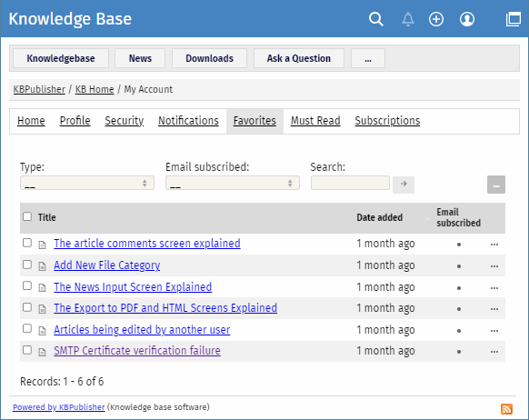
Task: Open three-dots menu for Add New File Category
Action: tap(494, 266)
